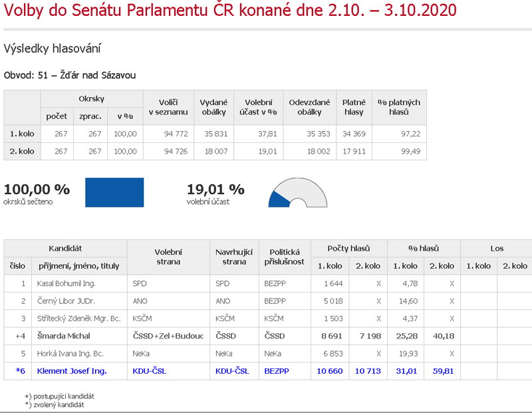Viewport: 532px width, 413px height.
Task: Select the issued envelopes value "35 831"
Action: [215, 134]
